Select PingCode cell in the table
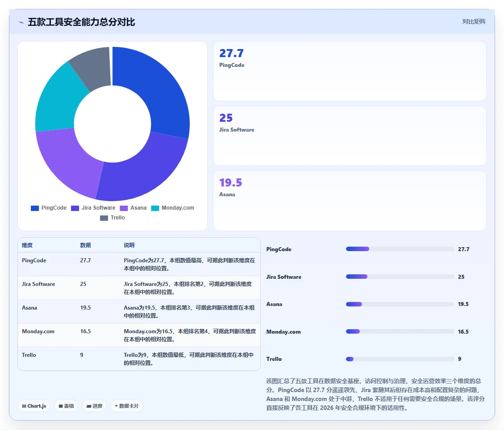 [34, 260]
